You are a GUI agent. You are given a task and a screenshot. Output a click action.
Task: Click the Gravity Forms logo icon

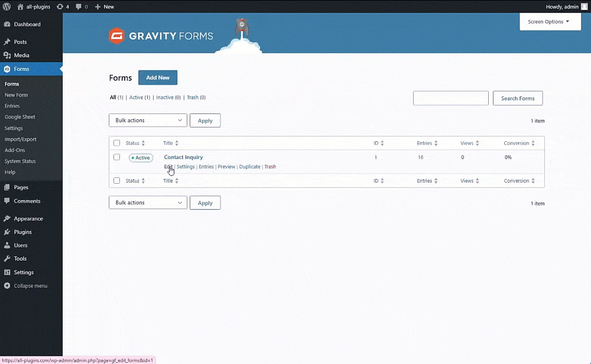[x=116, y=36]
